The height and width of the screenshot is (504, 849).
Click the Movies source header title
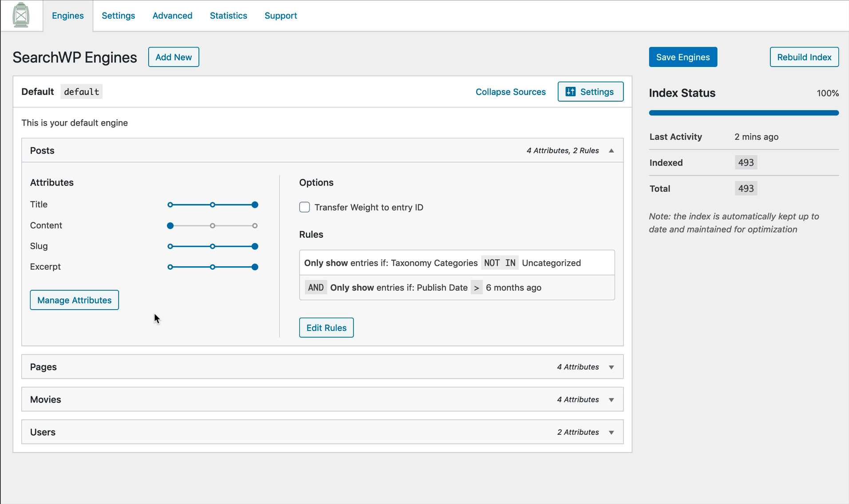[46, 400]
